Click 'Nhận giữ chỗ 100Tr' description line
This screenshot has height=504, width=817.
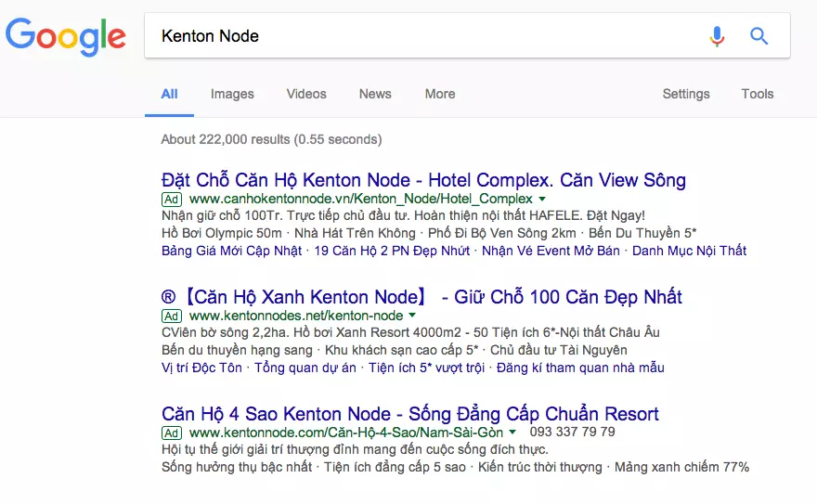(403, 215)
